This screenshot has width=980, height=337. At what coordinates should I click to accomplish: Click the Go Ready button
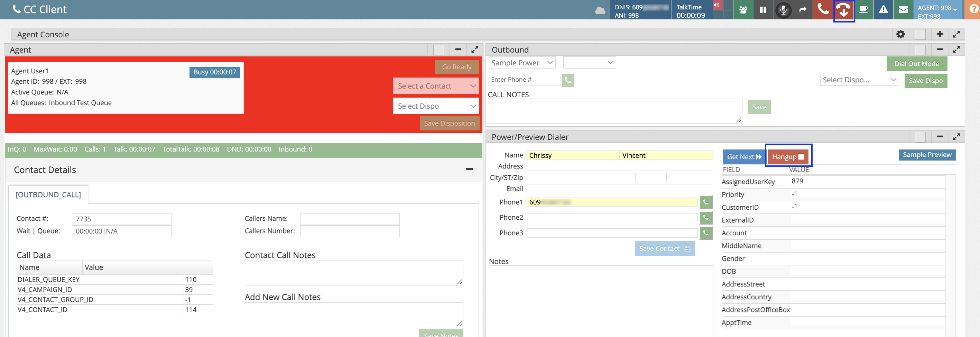pos(456,67)
